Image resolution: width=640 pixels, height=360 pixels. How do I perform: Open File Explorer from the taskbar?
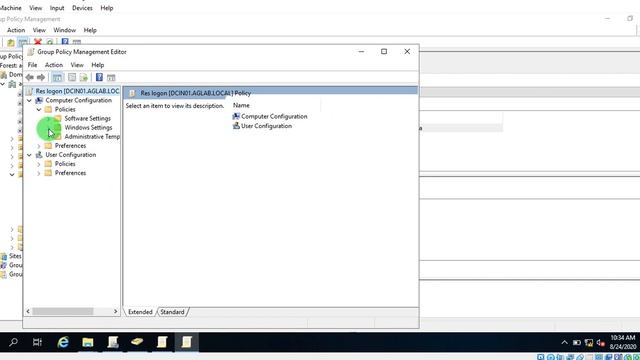[88, 342]
